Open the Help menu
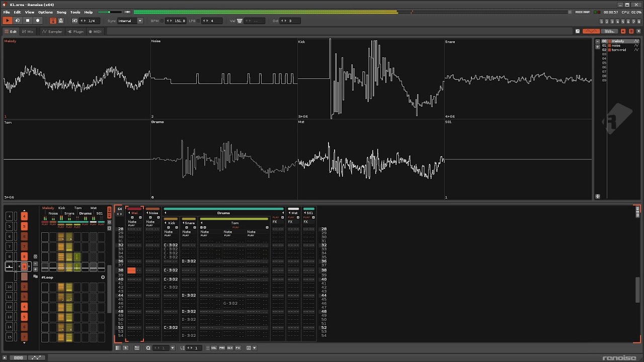 tap(89, 12)
